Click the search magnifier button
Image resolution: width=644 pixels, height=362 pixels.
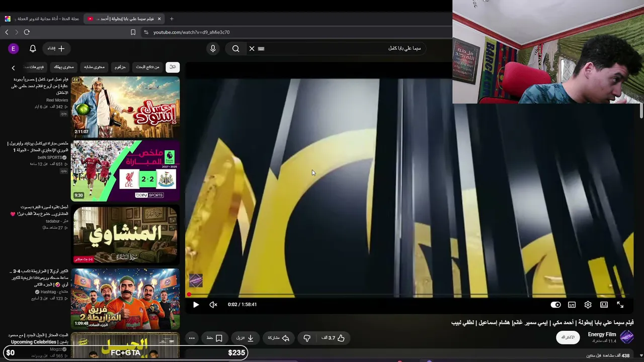235,48
